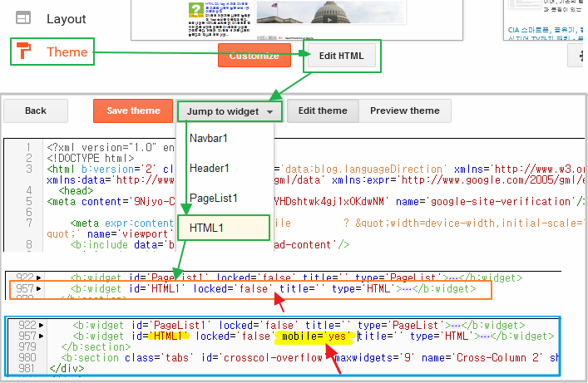588x383 pixels.
Task: Click the highlighted mobile='yes' attribute text
Action: click(x=315, y=336)
